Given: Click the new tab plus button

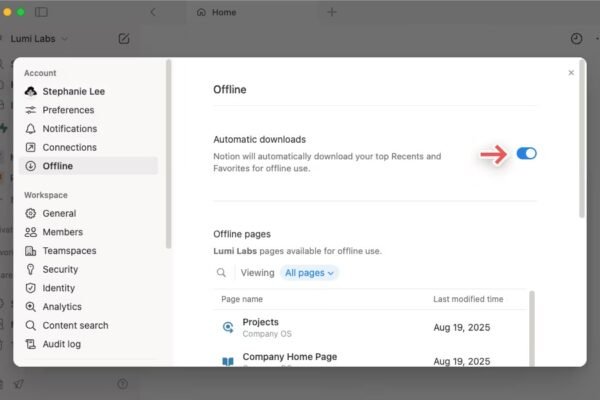Looking at the screenshot, I should click(x=332, y=12).
